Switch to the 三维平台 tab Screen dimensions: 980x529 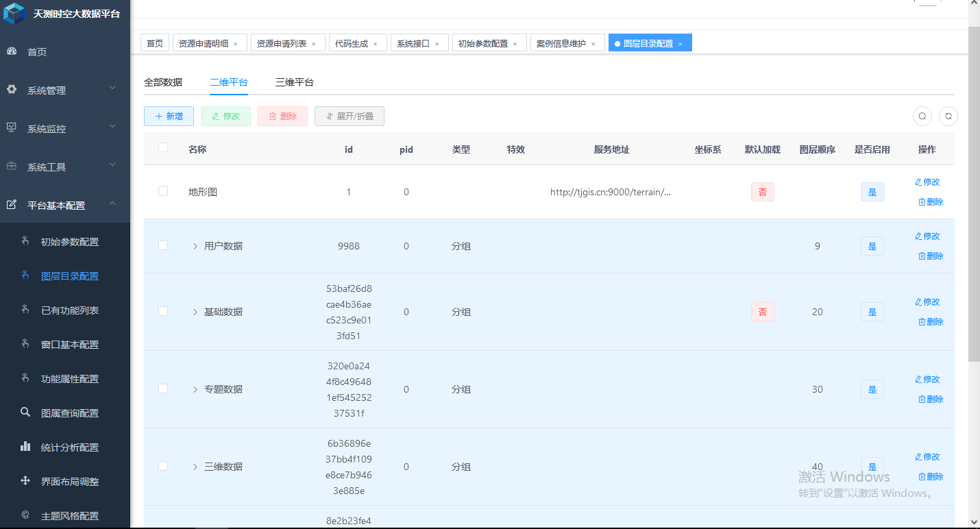295,82
